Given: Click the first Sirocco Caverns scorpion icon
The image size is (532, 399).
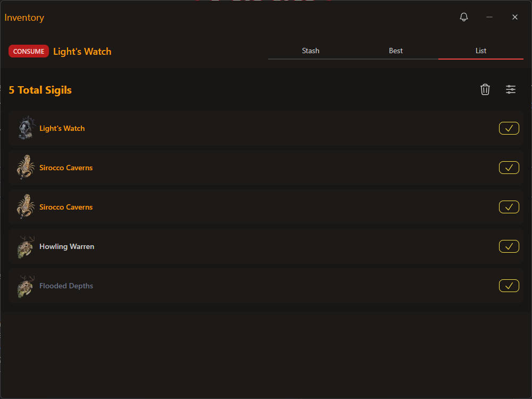Looking at the screenshot, I should [x=26, y=168].
